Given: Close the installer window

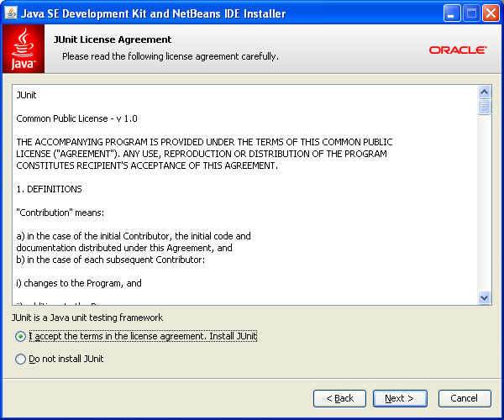Looking at the screenshot, I should click(x=491, y=13).
